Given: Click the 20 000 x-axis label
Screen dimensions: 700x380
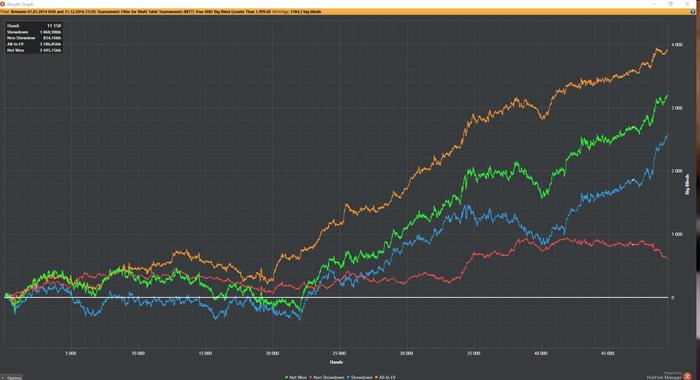Looking at the screenshot, I should point(272,353).
